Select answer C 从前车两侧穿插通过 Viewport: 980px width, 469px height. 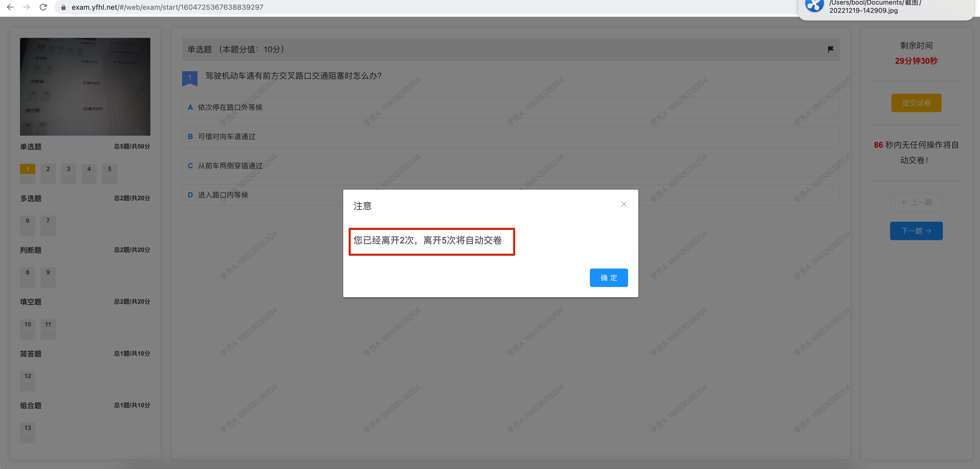(x=510, y=165)
